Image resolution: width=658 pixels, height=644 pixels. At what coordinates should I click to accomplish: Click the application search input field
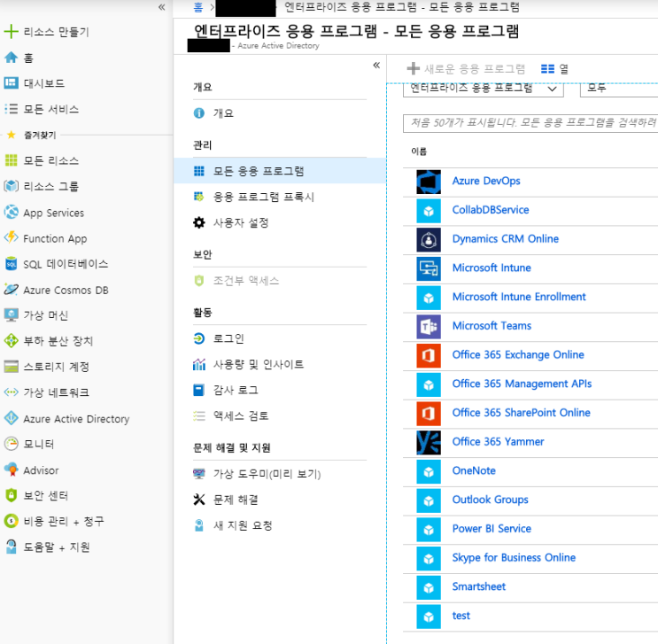point(530,123)
